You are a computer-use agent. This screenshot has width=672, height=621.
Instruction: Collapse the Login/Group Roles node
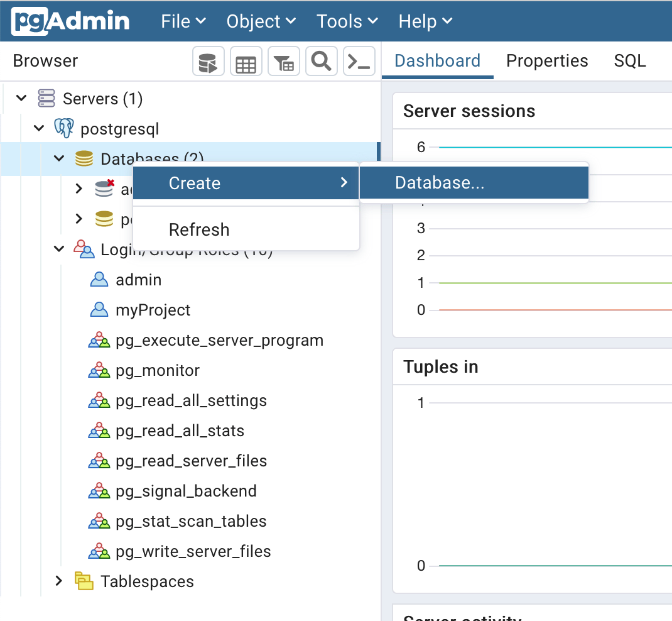click(x=59, y=250)
